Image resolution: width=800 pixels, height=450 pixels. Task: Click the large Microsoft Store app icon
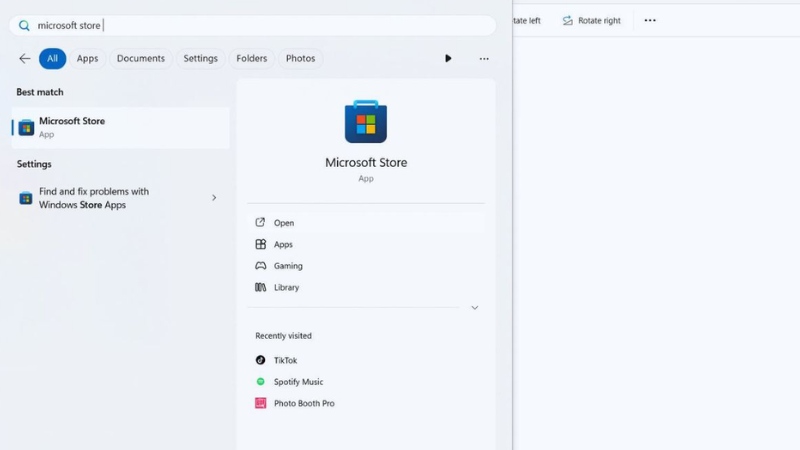(366, 122)
